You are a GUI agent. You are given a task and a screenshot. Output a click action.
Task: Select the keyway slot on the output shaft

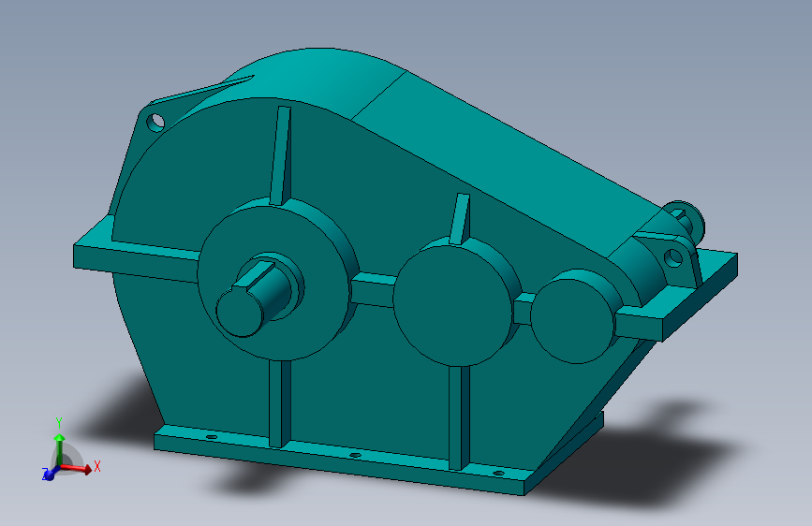tap(254, 275)
